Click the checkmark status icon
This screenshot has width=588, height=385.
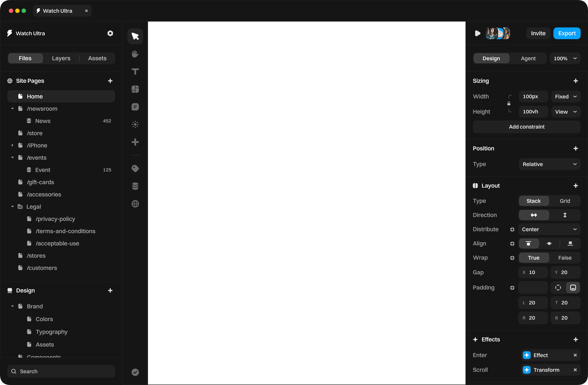135,372
